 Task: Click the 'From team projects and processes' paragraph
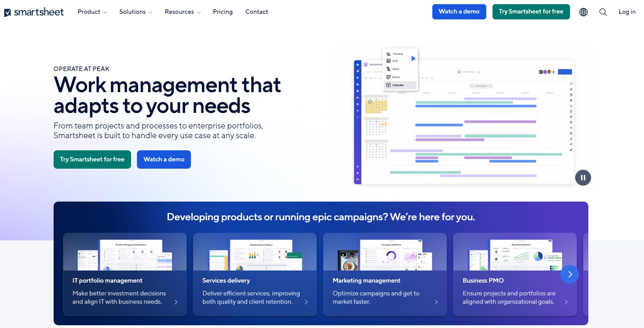pyautogui.click(x=158, y=131)
